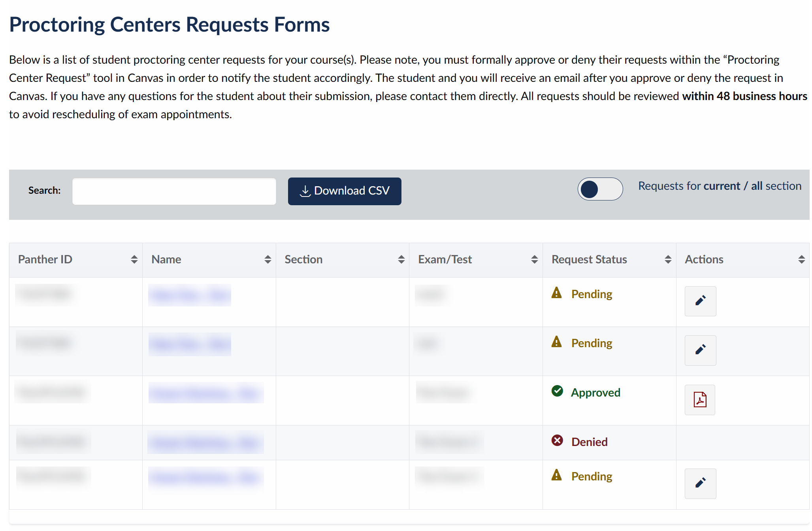Click the Download CSV button
This screenshot has width=812, height=531.
pyautogui.click(x=344, y=191)
